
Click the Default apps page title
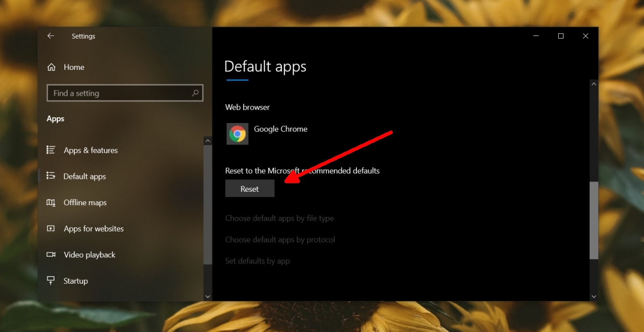265,67
